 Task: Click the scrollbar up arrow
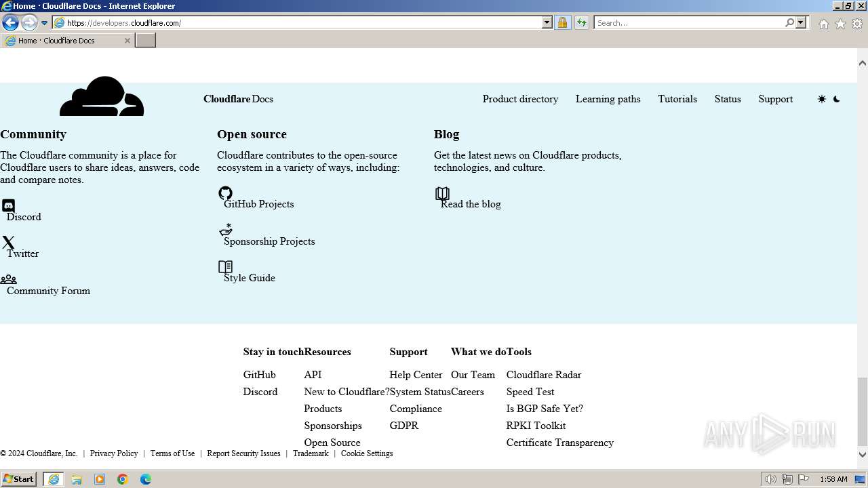[x=863, y=63]
